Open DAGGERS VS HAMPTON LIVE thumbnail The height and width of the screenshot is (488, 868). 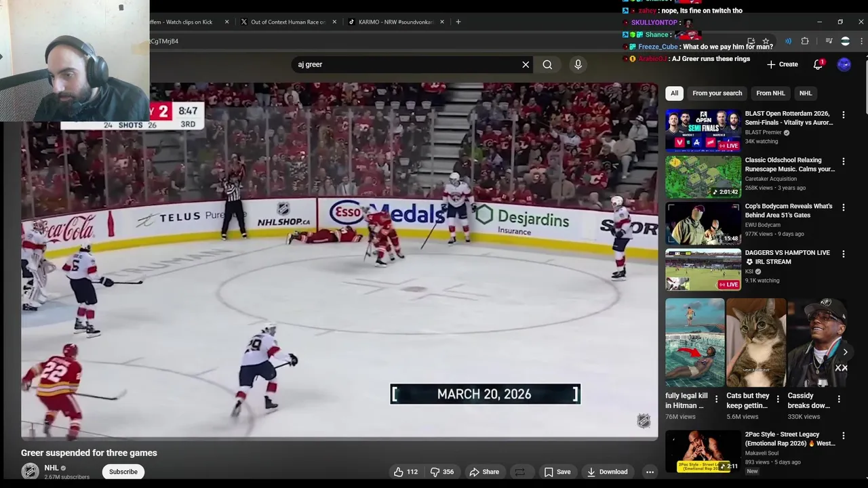703,270
